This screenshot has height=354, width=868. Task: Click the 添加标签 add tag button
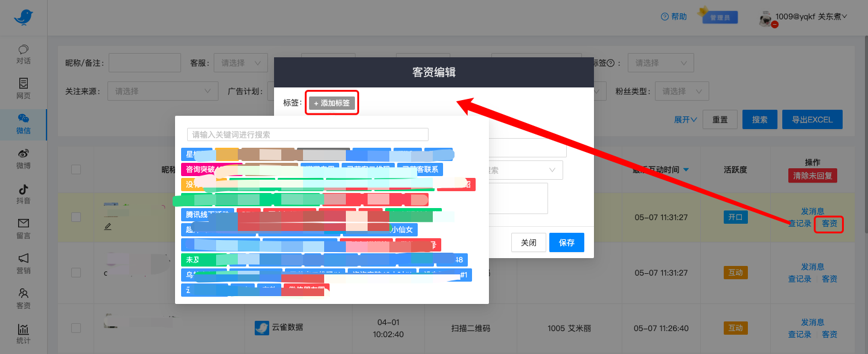tap(331, 103)
